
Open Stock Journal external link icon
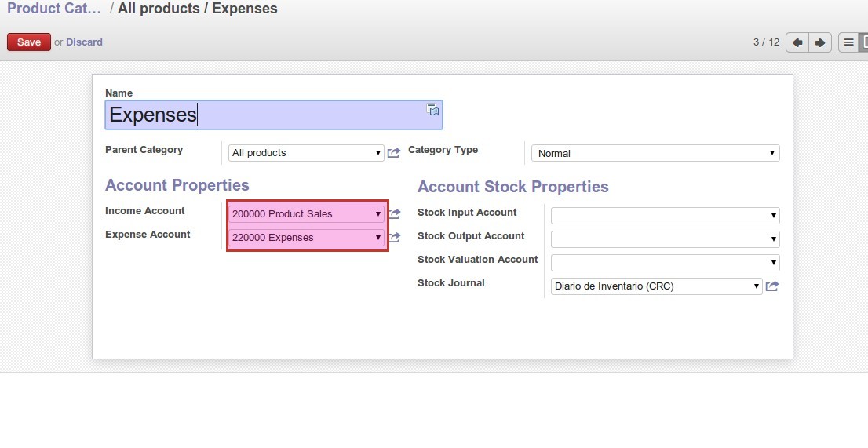[x=772, y=286]
